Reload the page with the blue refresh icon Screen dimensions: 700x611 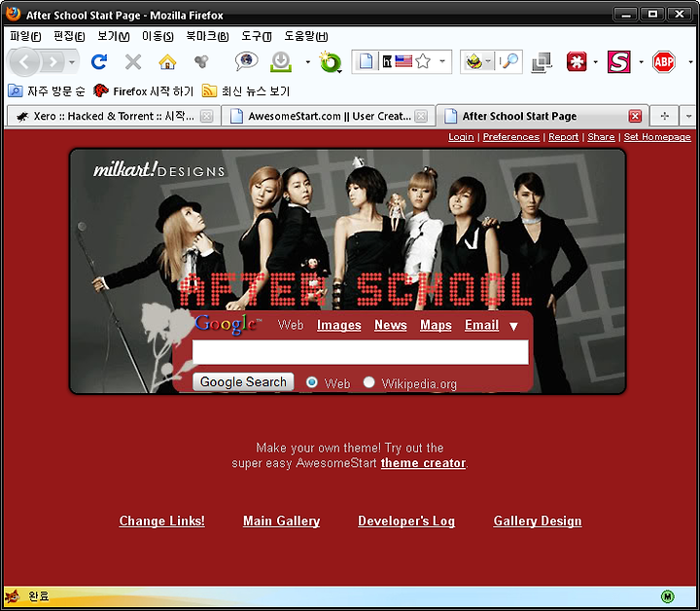pos(99,61)
